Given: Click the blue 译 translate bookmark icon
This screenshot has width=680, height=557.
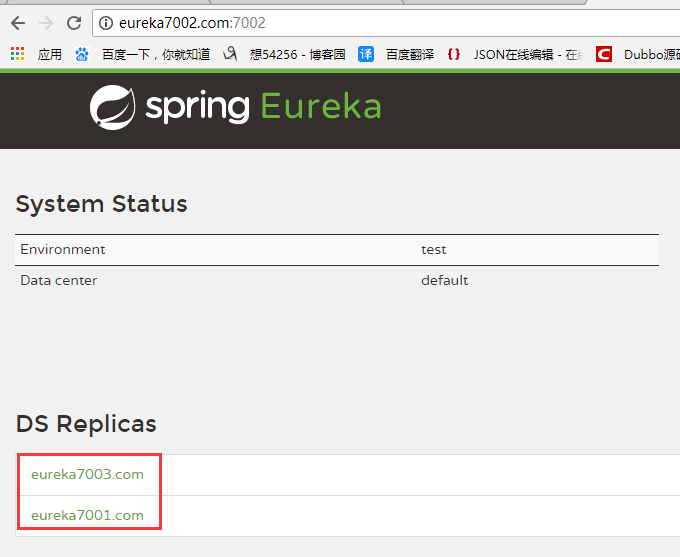Looking at the screenshot, I should point(366,54).
